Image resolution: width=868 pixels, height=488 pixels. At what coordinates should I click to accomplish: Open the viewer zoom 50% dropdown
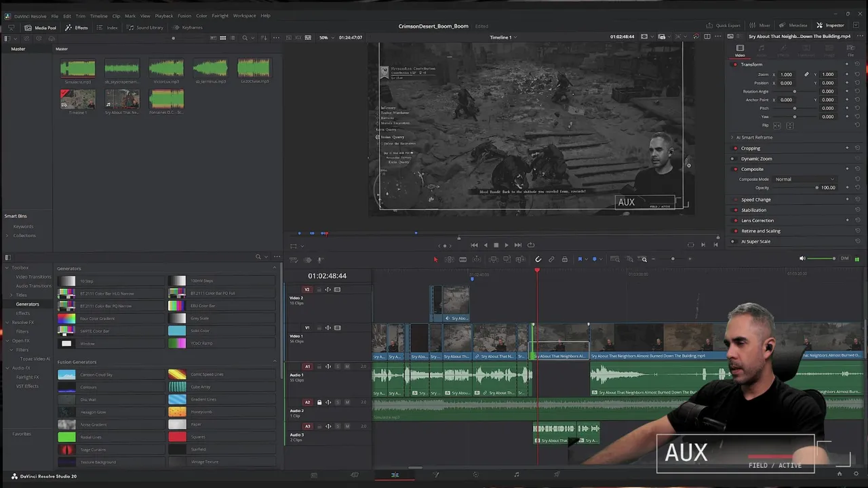coord(326,38)
